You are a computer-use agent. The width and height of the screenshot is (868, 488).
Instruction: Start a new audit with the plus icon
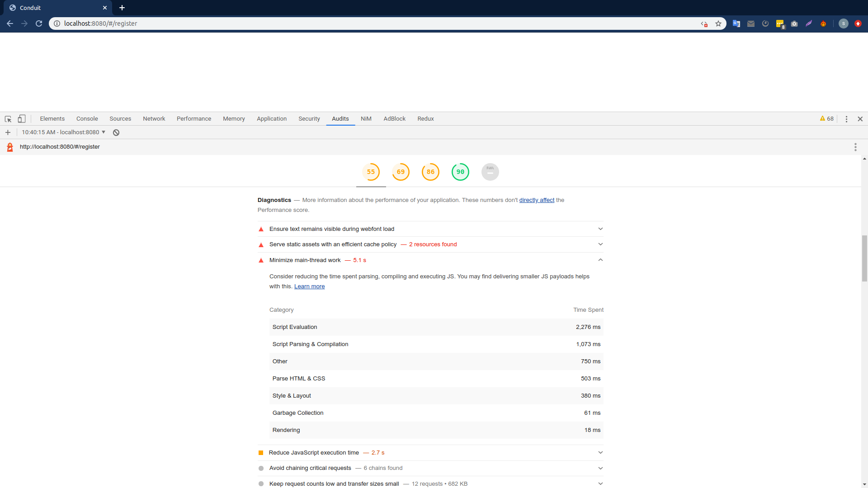point(8,132)
